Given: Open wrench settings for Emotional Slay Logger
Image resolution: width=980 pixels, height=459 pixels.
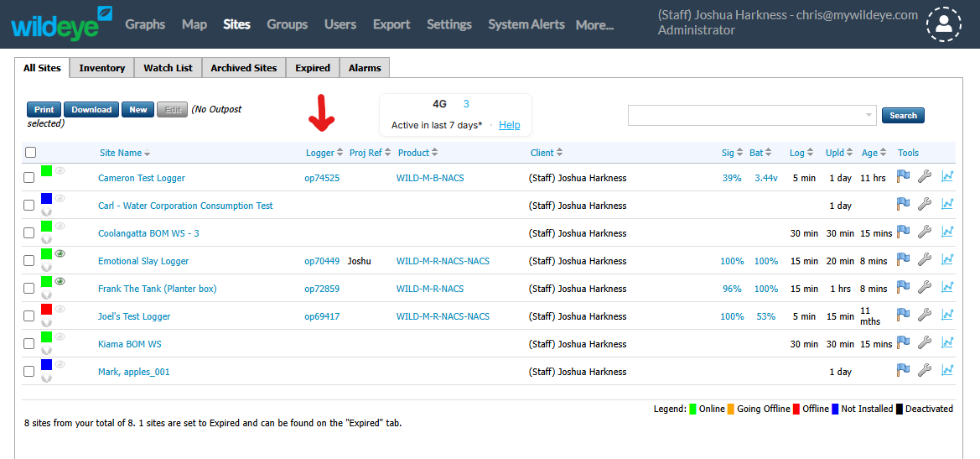Looking at the screenshot, I should tap(925, 260).
